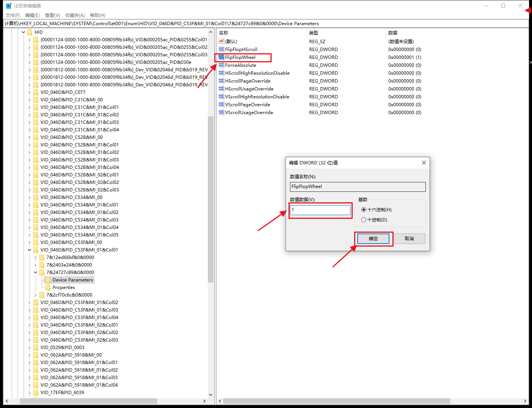
Task: Click the HScrollHighResolutionDisable DWORD icon
Action: (x=221, y=73)
